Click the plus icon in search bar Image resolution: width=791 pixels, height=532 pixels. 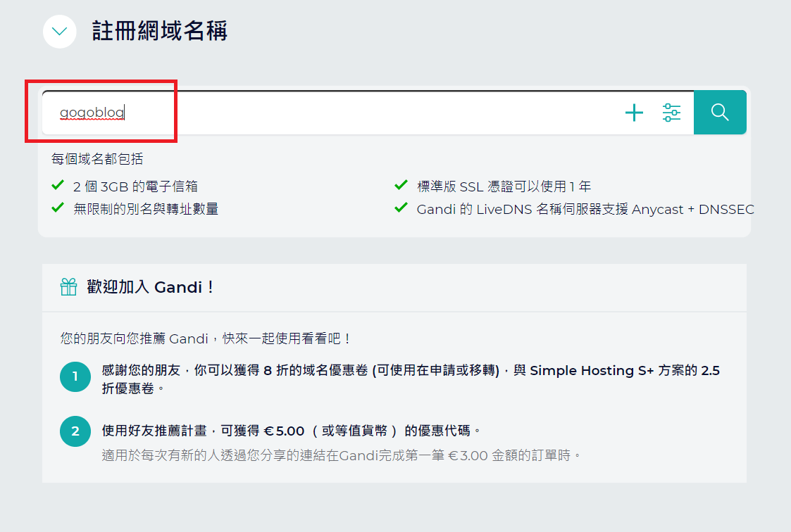click(x=634, y=113)
